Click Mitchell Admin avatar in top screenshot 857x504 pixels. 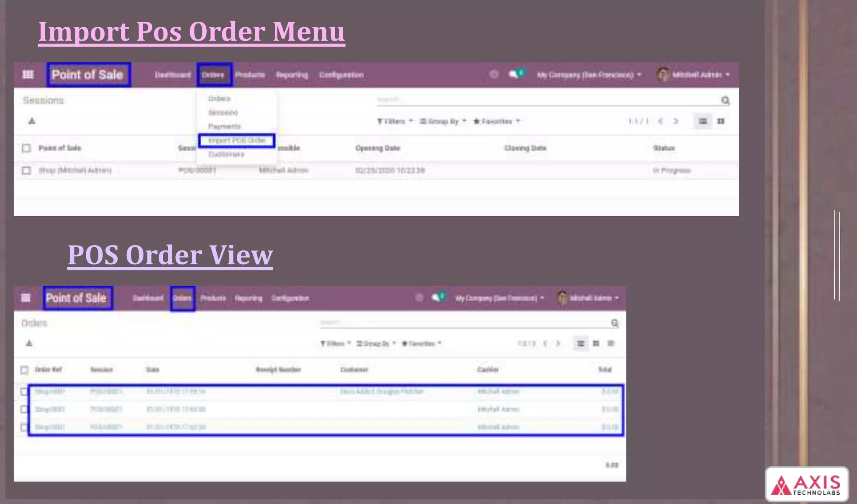(663, 74)
